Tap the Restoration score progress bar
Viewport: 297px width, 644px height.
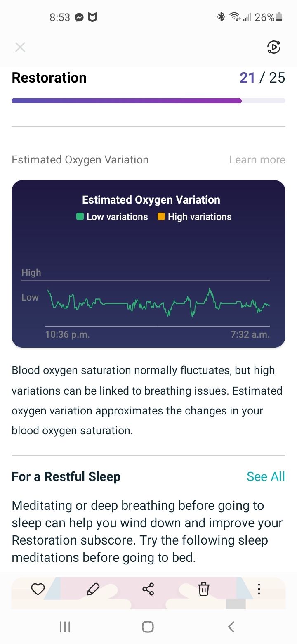(148, 100)
